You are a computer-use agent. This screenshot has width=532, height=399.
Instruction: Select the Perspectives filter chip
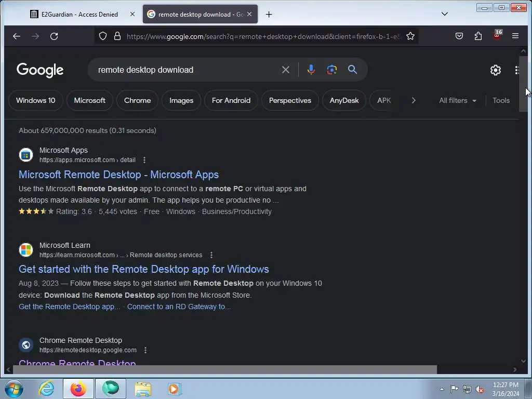click(290, 100)
